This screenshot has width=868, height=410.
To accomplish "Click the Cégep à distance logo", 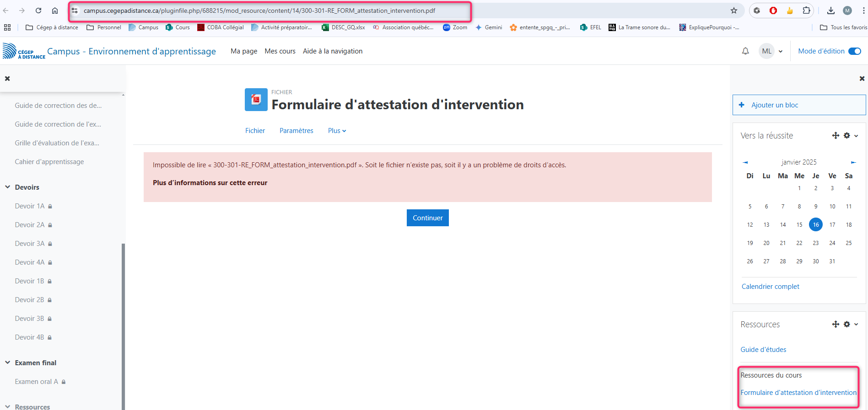I will point(24,51).
